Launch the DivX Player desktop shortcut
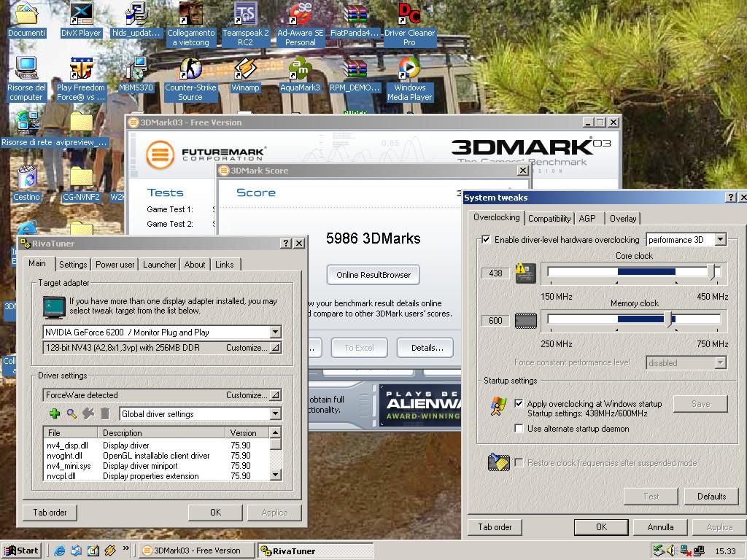 click(81, 20)
